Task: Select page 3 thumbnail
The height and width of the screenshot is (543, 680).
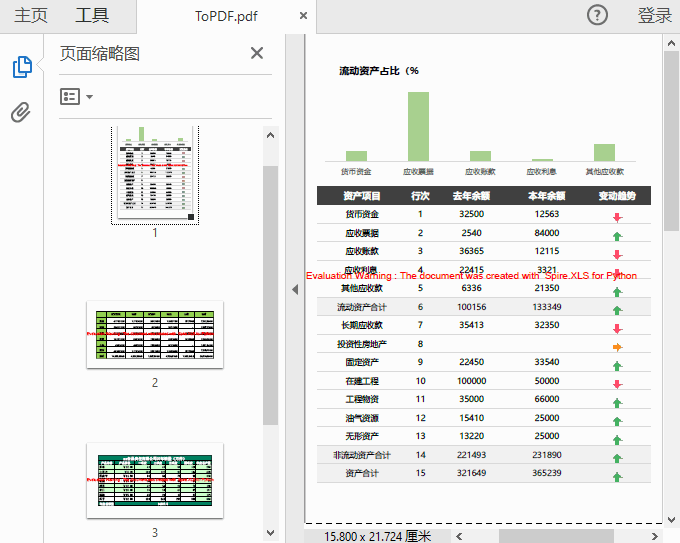Action: (155, 481)
